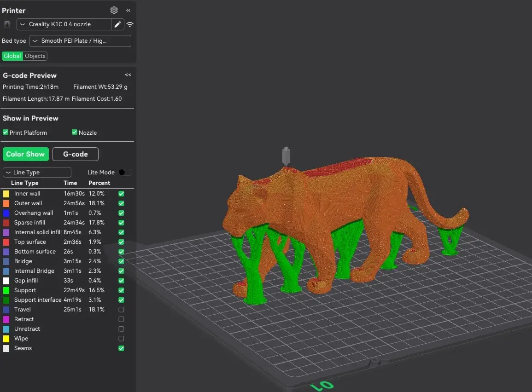532x392 pixels.
Task: Open the Bed type dropdown
Action: point(80,40)
